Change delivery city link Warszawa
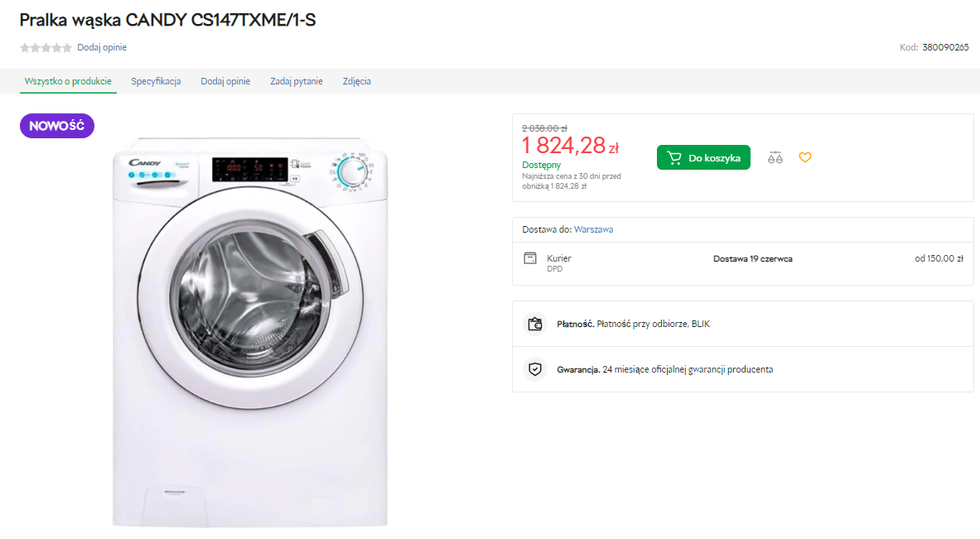Screen dimensions: 980x539 point(594,229)
